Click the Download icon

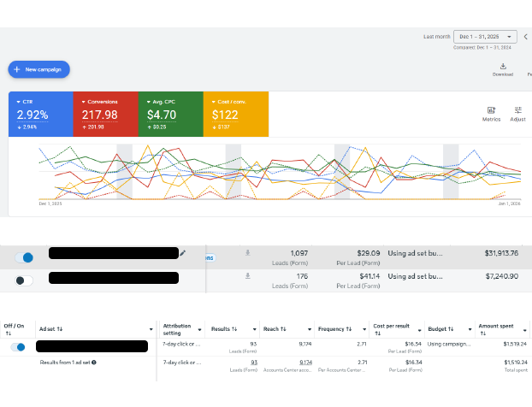click(502, 67)
